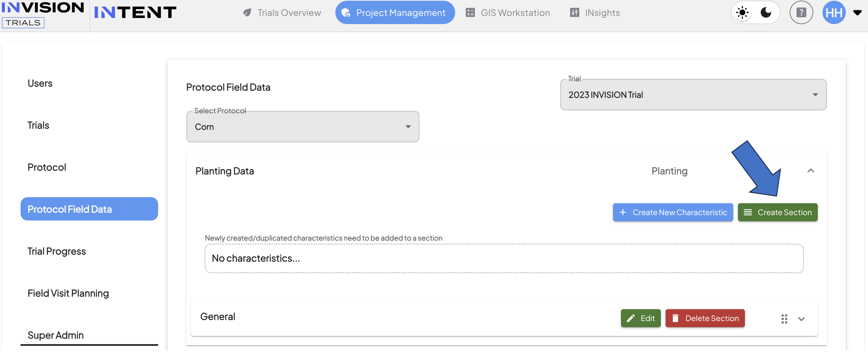Click the pencil icon on Edit button
This screenshot has height=353, width=868.
point(631,318)
